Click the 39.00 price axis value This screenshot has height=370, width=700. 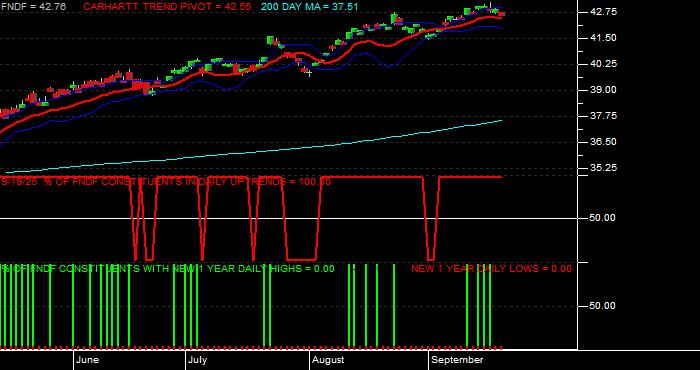tap(603, 90)
